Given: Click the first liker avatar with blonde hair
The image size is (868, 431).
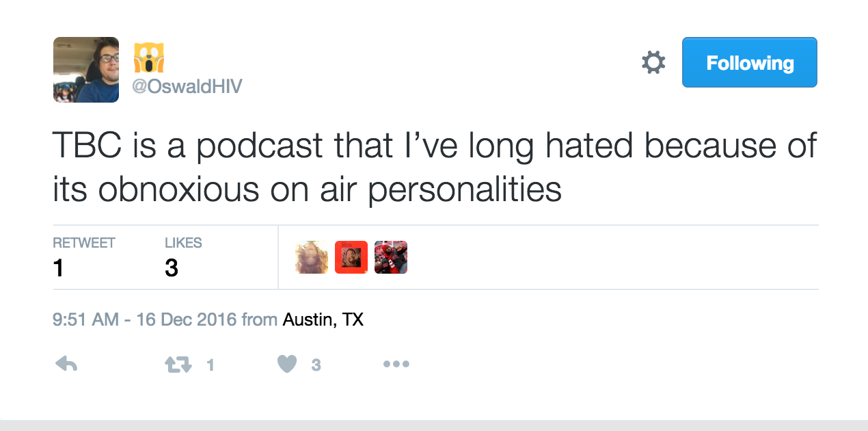Looking at the screenshot, I should click(312, 257).
